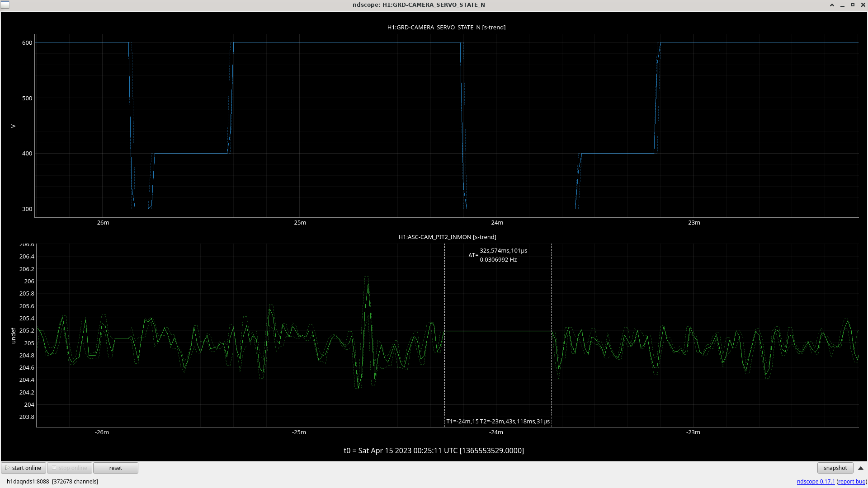
Task: Click the stop online button
Action: point(70,468)
